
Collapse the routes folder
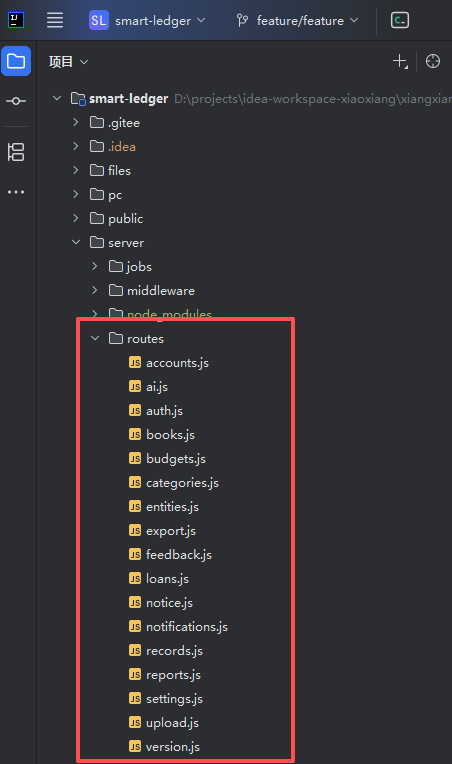(x=95, y=338)
